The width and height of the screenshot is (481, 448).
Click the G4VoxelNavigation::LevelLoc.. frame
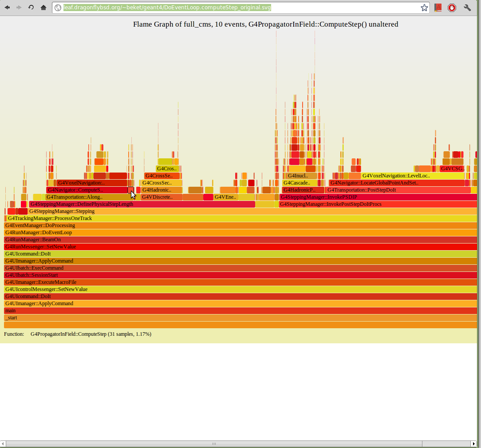(x=413, y=176)
